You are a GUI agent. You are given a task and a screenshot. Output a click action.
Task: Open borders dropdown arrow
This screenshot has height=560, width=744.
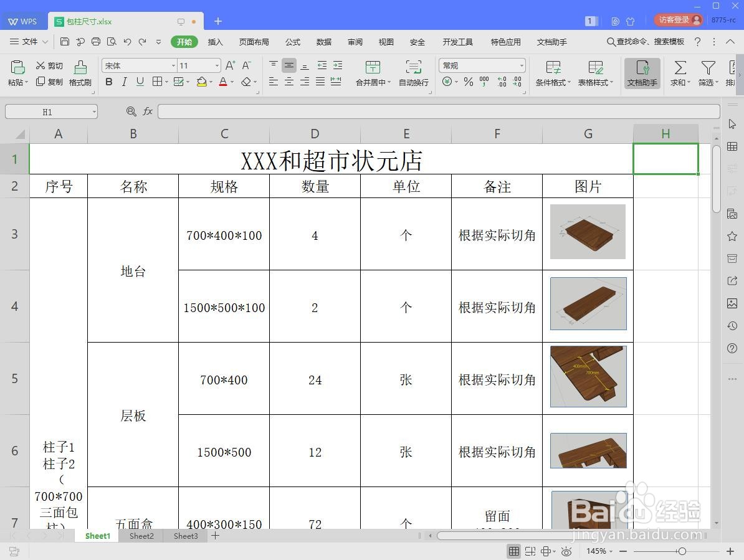click(x=166, y=82)
